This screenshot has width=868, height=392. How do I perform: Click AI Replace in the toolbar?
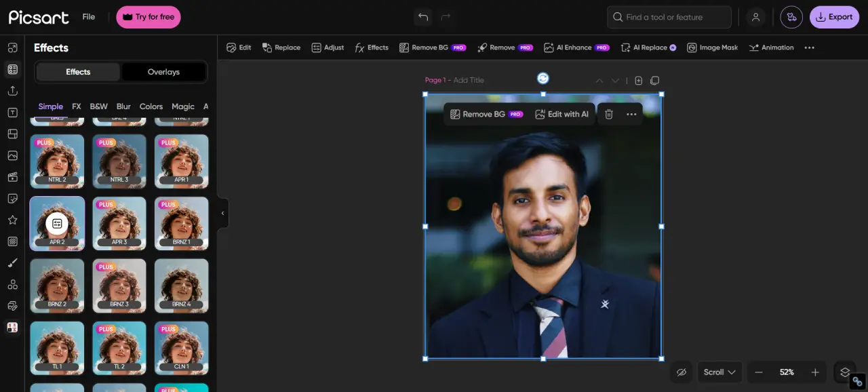click(648, 47)
